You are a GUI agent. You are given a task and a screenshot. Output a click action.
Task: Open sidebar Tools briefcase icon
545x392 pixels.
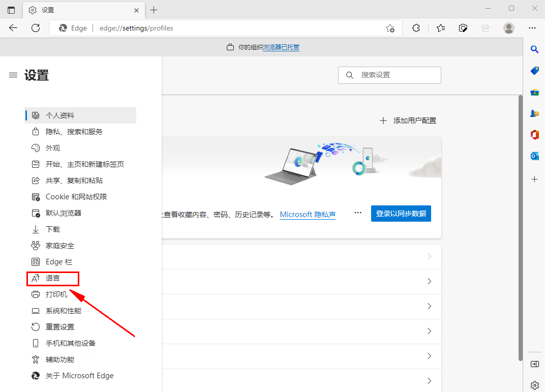click(534, 92)
